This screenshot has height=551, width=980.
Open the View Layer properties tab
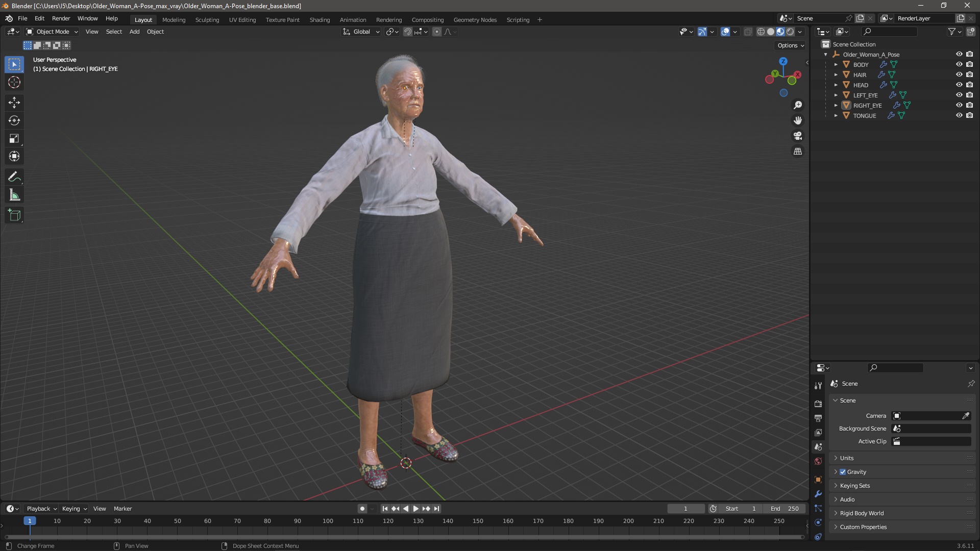pyautogui.click(x=818, y=432)
